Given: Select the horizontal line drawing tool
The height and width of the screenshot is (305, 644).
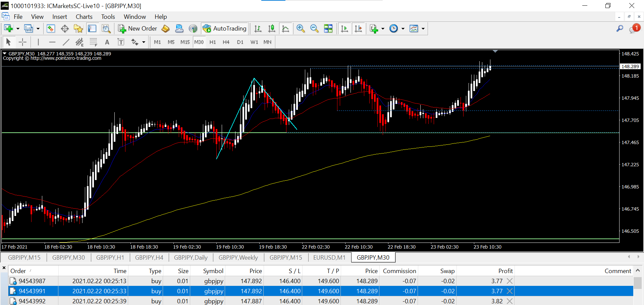Looking at the screenshot, I should [52, 42].
